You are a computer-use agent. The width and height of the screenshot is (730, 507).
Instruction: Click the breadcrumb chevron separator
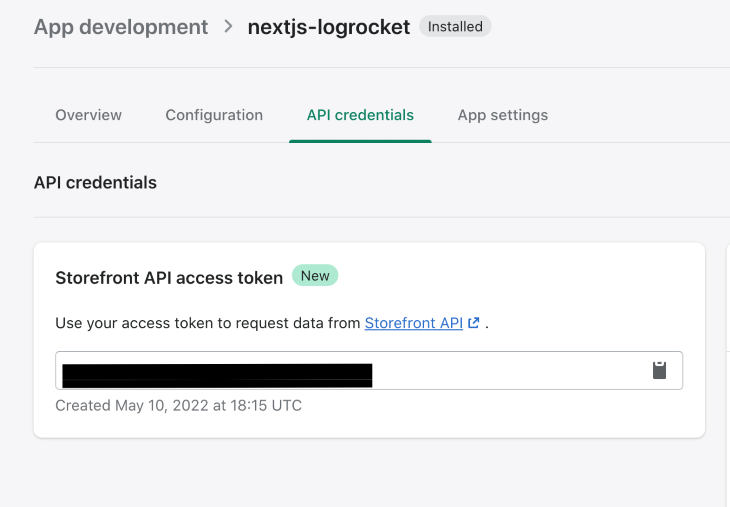(x=228, y=26)
